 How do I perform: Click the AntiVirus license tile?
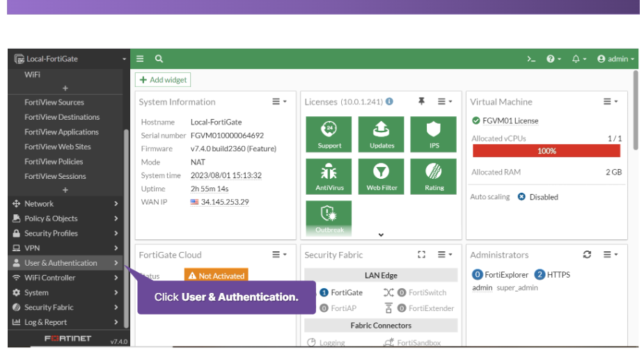(x=329, y=177)
